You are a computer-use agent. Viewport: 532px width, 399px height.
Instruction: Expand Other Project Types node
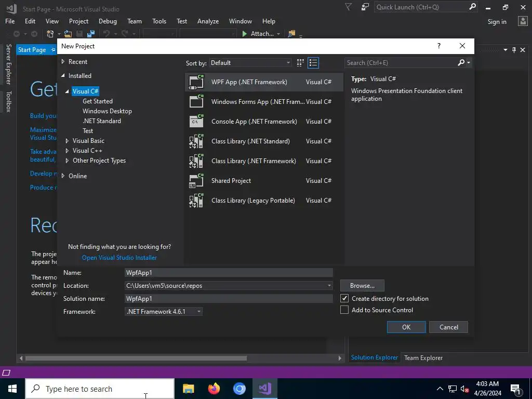pyautogui.click(x=67, y=161)
